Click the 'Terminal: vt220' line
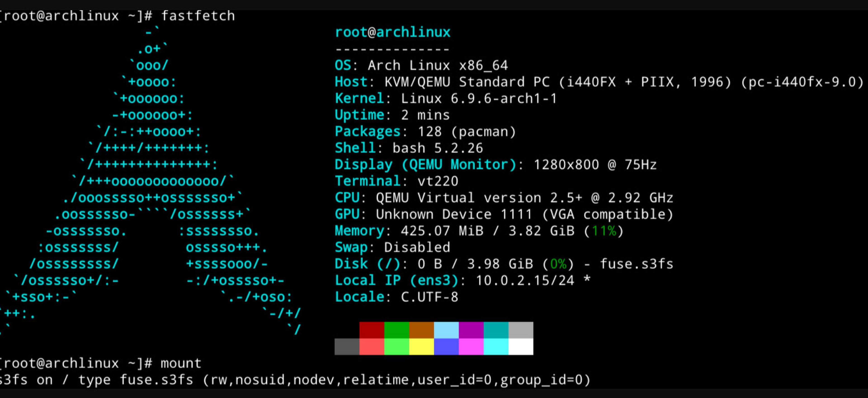Viewport: 868px width, 398px height. tap(396, 181)
